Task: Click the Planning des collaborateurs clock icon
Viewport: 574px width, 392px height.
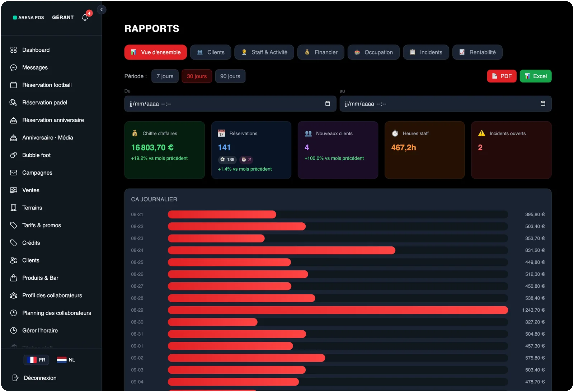Action: tap(14, 313)
